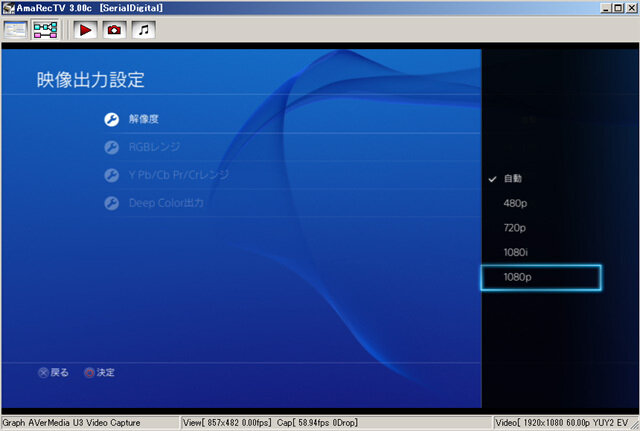Take a screenshot with the camera icon
Screen dimensions: 640x431
click(114, 30)
